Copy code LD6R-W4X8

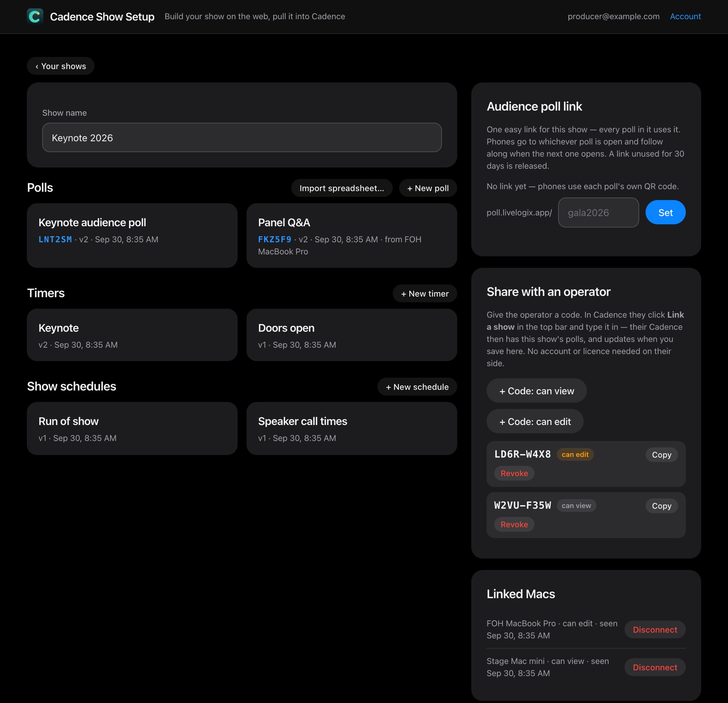pos(662,455)
